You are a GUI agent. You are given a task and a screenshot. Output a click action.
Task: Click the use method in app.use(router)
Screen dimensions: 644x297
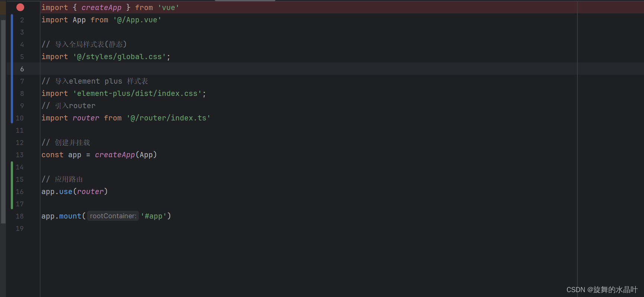point(66,191)
